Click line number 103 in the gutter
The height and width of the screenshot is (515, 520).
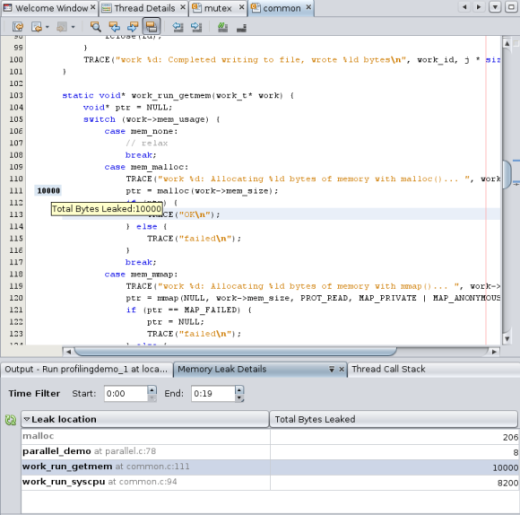click(x=16, y=96)
